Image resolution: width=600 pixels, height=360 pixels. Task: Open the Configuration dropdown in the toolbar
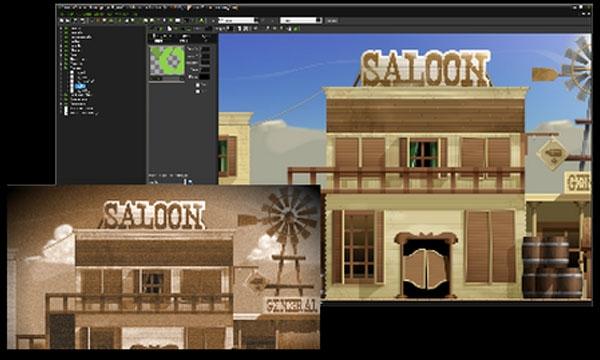[301, 20]
